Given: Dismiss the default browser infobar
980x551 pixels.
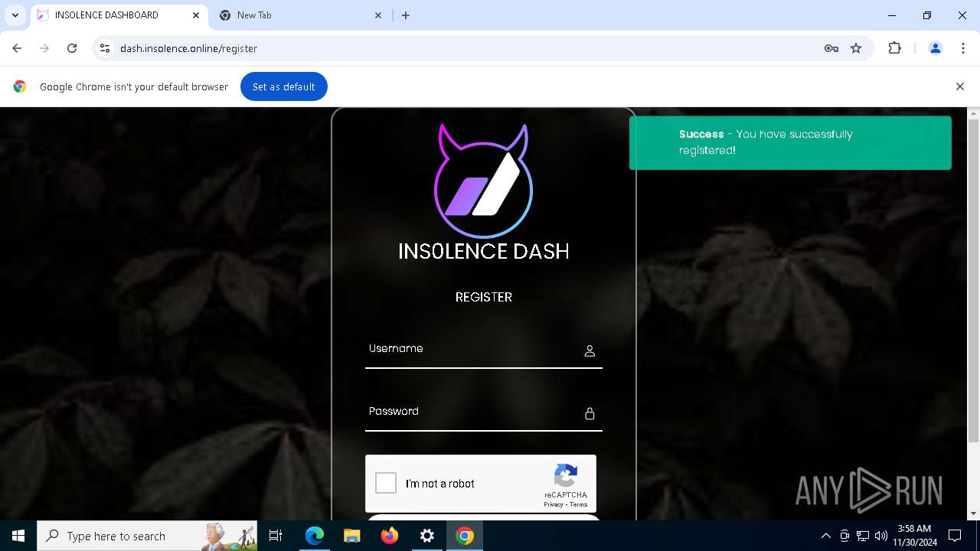Looking at the screenshot, I should (x=959, y=86).
